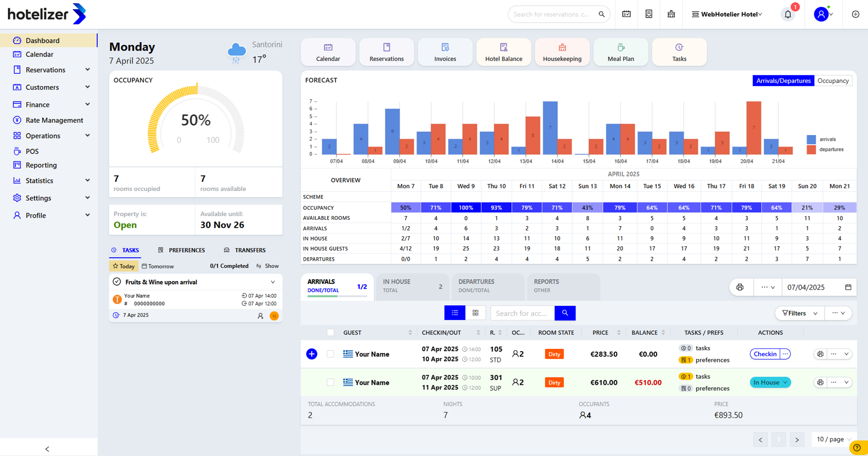Click the Checkin button for room 105
Screen dimensions: 868x456
[x=765, y=354]
